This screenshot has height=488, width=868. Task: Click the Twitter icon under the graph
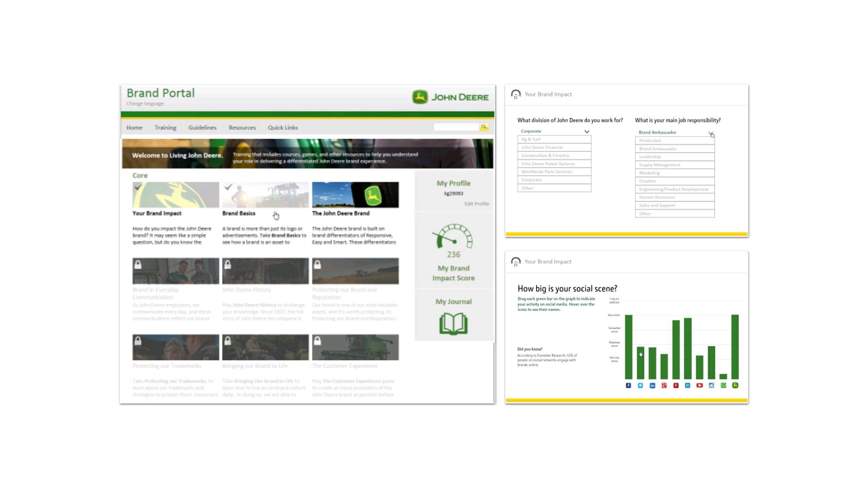(640, 385)
